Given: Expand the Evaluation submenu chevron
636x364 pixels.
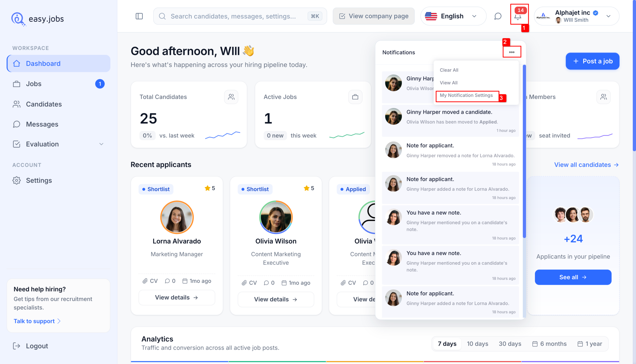Looking at the screenshot, I should click(x=101, y=144).
